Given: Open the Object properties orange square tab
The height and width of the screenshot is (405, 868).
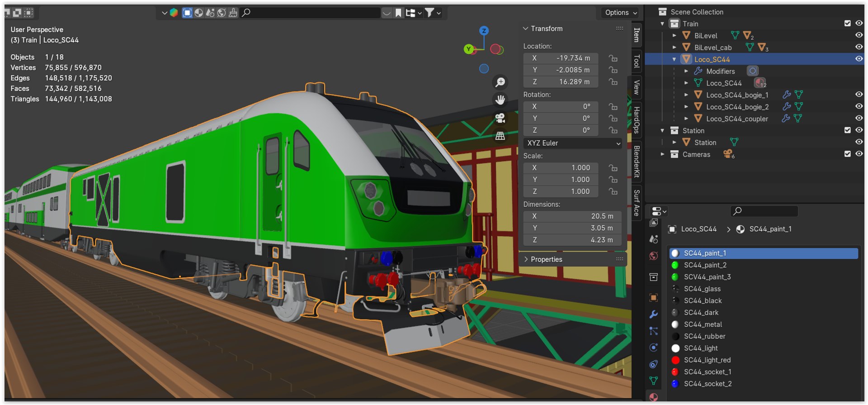Looking at the screenshot, I should (653, 298).
